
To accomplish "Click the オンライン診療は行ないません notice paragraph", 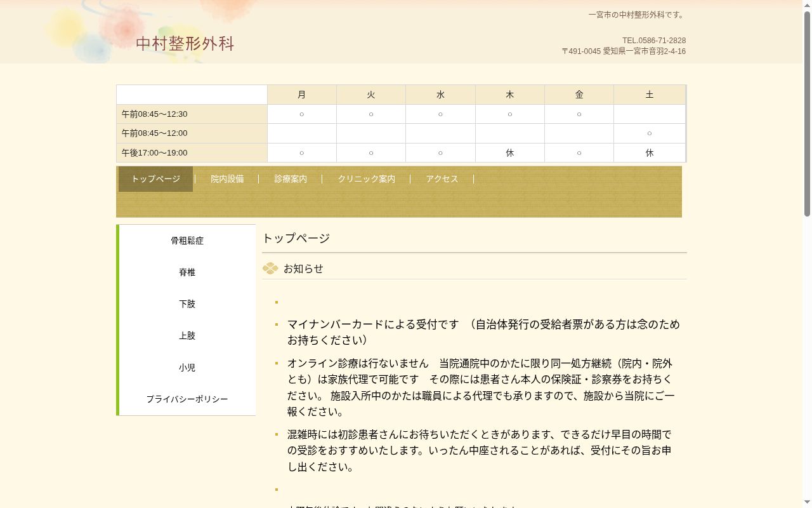I will point(481,387).
